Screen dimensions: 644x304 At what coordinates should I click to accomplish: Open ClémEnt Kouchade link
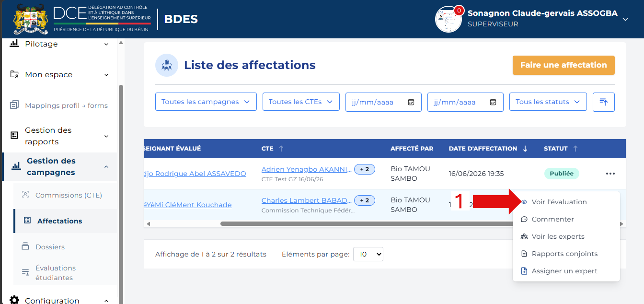coord(188,205)
